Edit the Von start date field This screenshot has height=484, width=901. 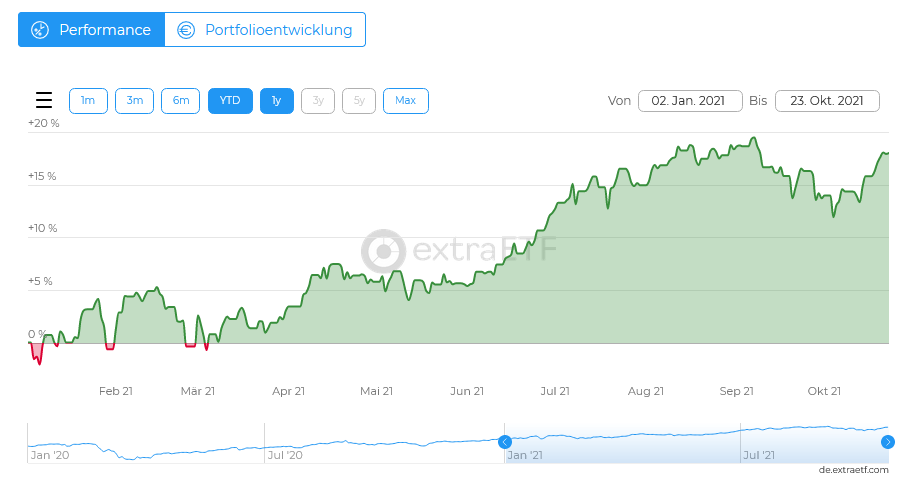click(690, 101)
